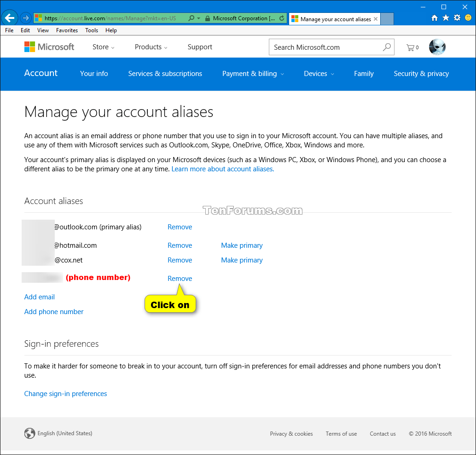
Task: Open the account profile avatar
Action: (x=437, y=47)
